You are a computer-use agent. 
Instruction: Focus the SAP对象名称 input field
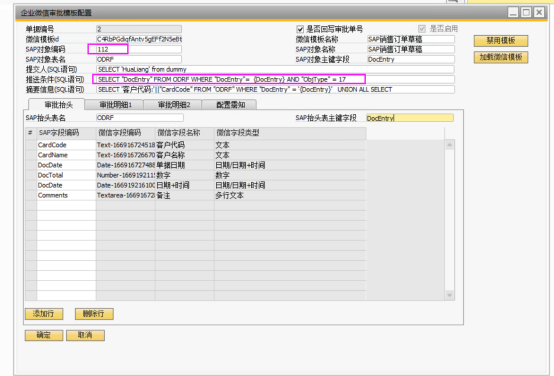(411, 49)
